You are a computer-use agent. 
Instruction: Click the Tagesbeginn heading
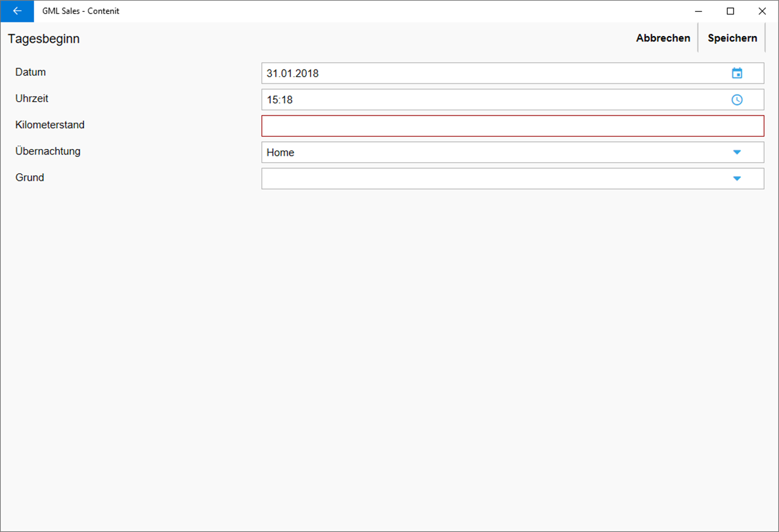44,39
